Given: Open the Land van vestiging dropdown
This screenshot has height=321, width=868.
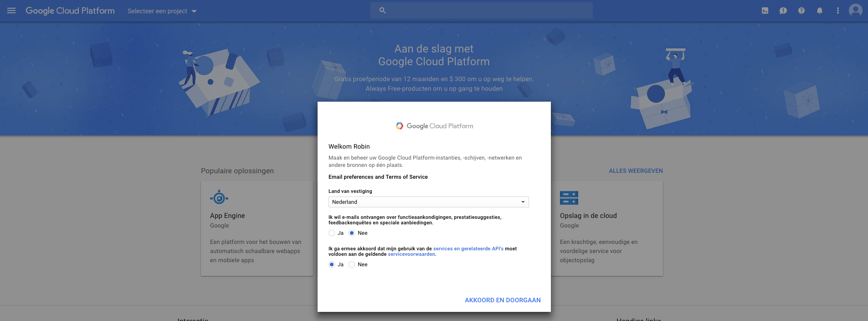Looking at the screenshot, I should [x=428, y=202].
